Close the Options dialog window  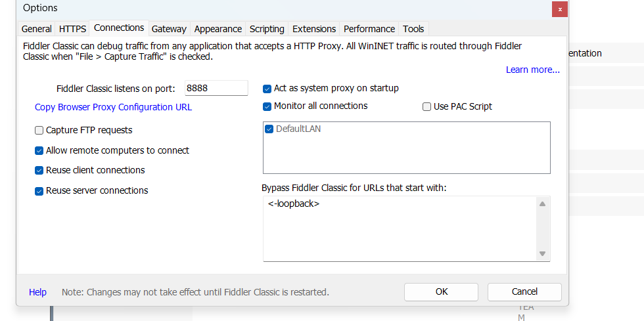click(x=560, y=9)
